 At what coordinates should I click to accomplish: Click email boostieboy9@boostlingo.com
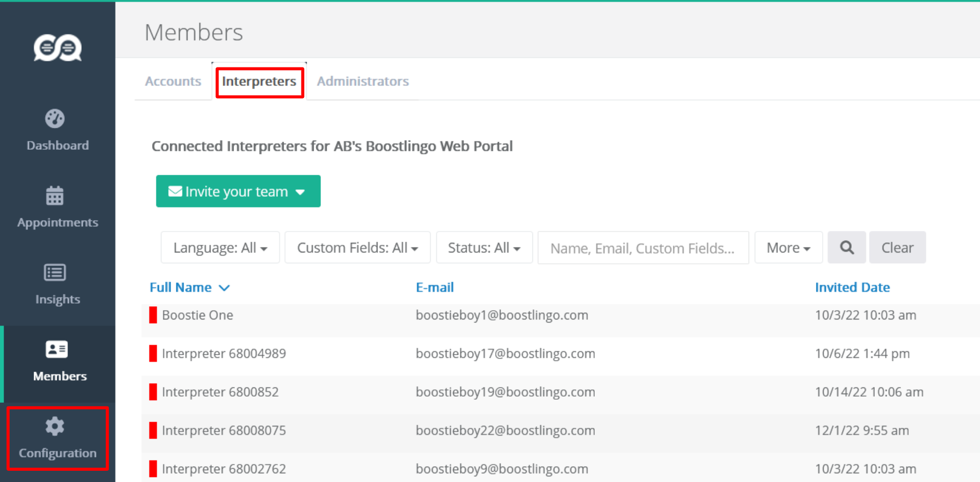502,469
